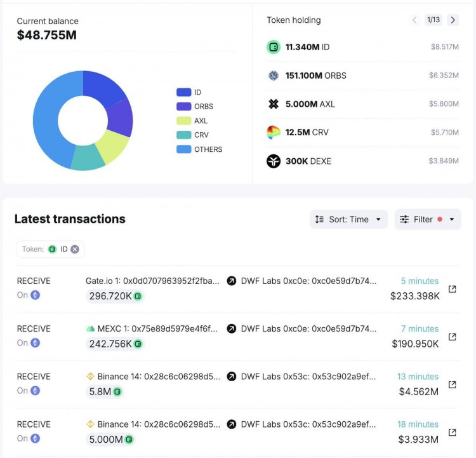
Task: Click the AXL token icon in holdings
Action: coord(274,104)
